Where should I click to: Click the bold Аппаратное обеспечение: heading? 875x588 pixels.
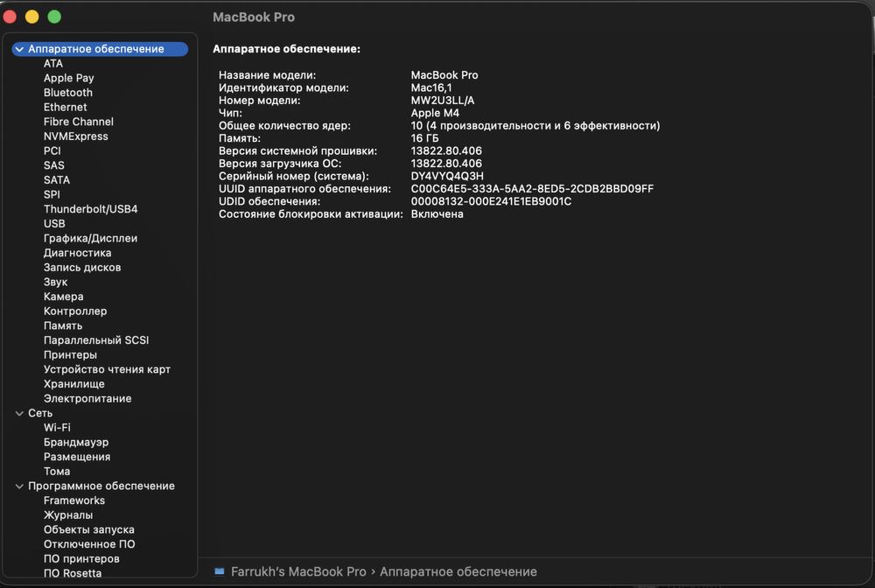(286, 49)
